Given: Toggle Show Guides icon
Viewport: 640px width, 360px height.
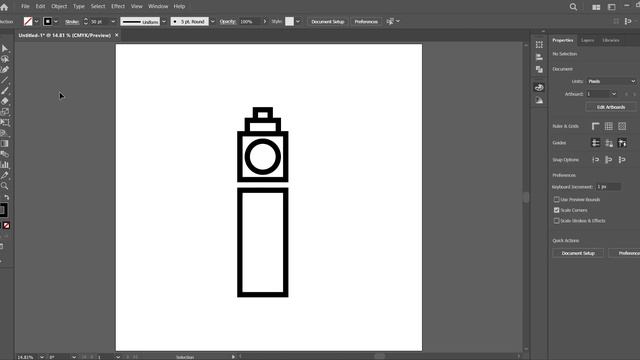Looking at the screenshot, I should [596, 143].
